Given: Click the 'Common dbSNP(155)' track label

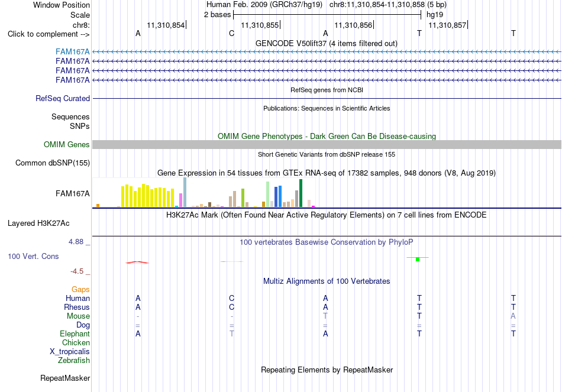Looking at the screenshot, I should click(x=52, y=163).
